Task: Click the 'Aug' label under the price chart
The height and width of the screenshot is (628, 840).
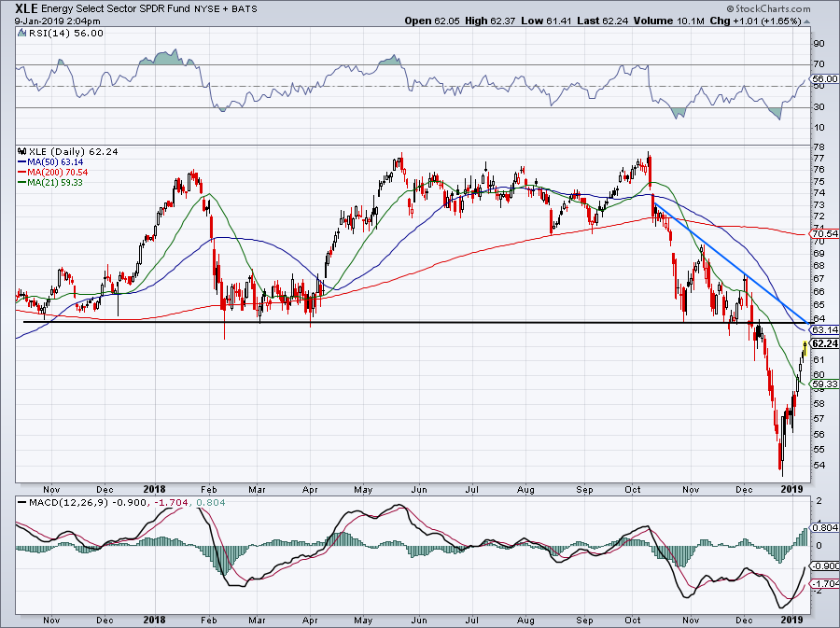Action: pos(526,489)
